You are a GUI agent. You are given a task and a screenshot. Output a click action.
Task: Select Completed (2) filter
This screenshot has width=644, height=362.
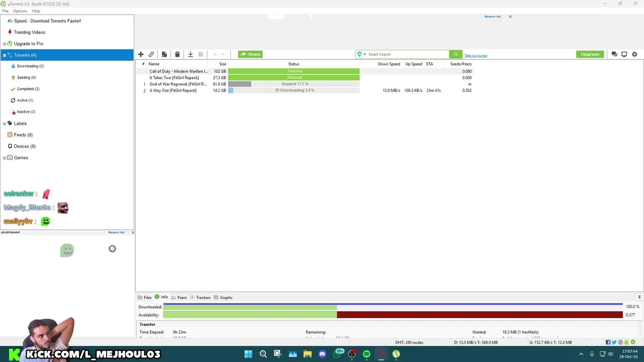(x=28, y=89)
